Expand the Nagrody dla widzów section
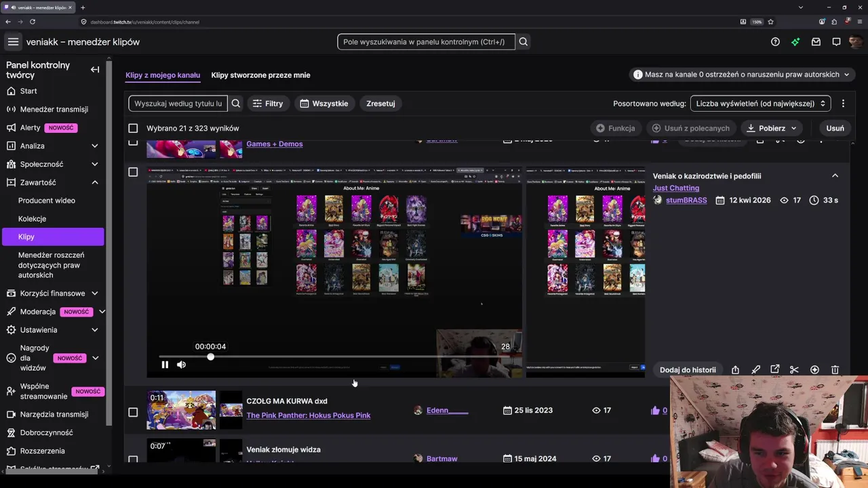Image resolution: width=868 pixels, height=488 pixels. [95, 358]
